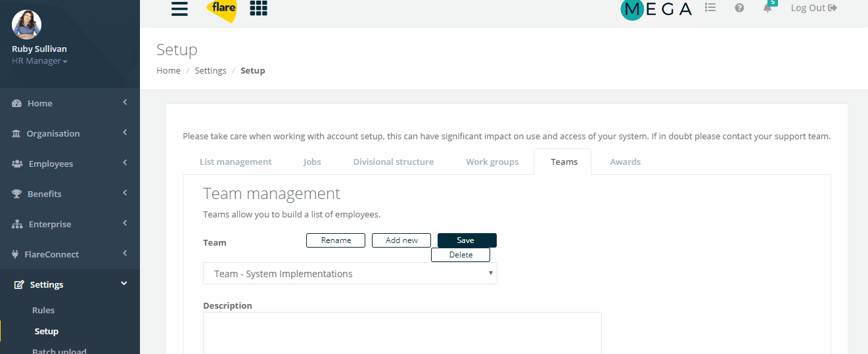Expand the Enterprise sidebar chevron
868x354 pixels.
coord(125,223)
